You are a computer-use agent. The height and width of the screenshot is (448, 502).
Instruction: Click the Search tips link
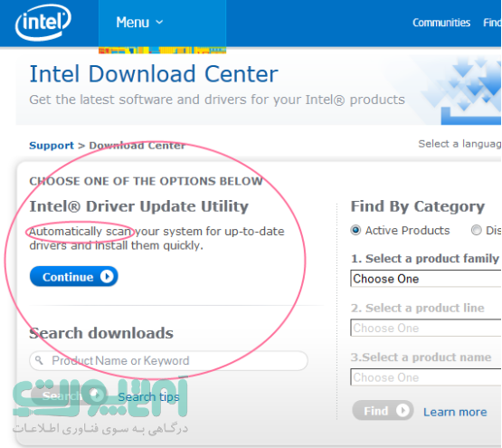click(148, 397)
